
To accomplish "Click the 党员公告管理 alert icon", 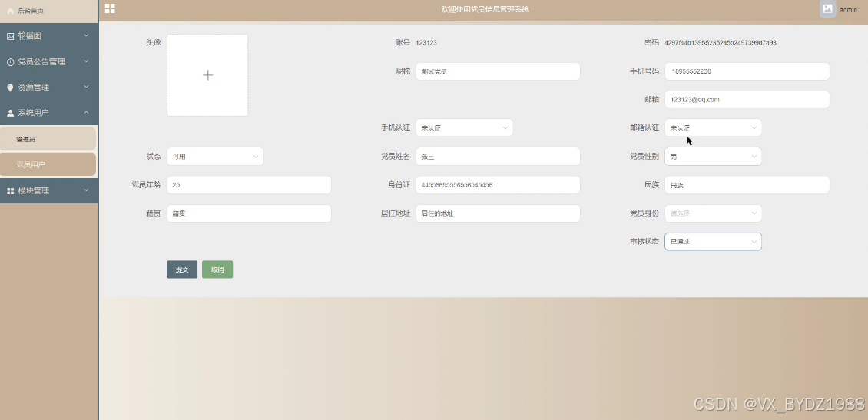I will (10, 62).
